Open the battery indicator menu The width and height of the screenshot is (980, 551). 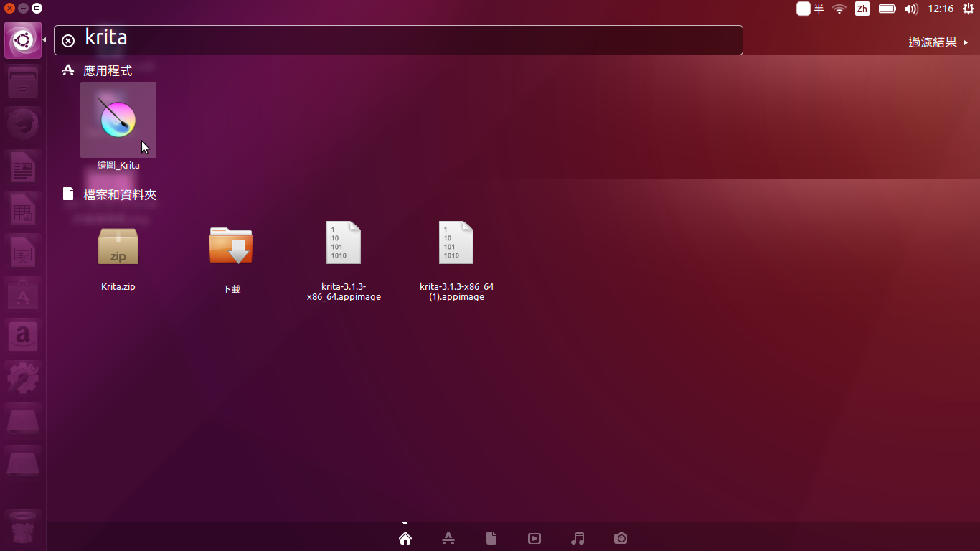coord(887,9)
